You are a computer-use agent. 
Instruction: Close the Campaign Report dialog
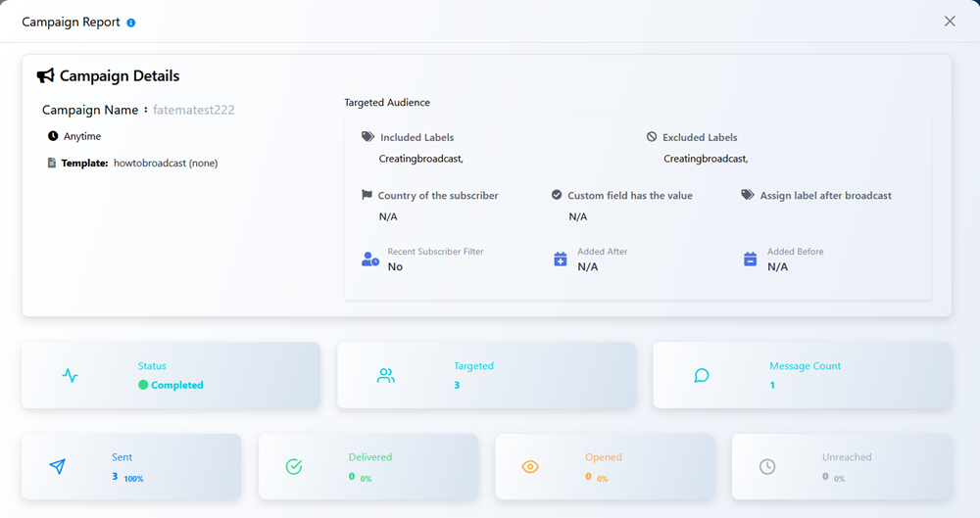click(x=950, y=22)
